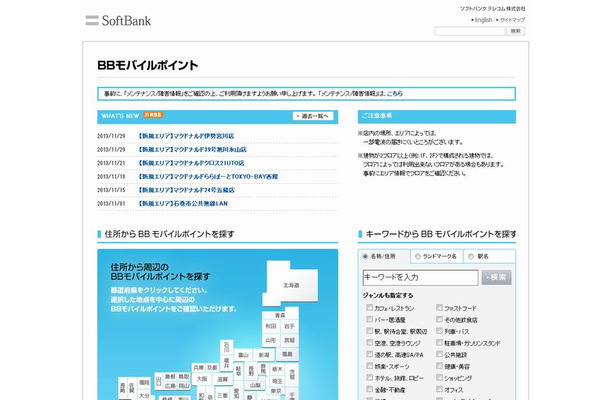This screenshot has width=610, height=400.
Task: Click the gray keyword 検索 button
Action: click(x=496, y=277)
